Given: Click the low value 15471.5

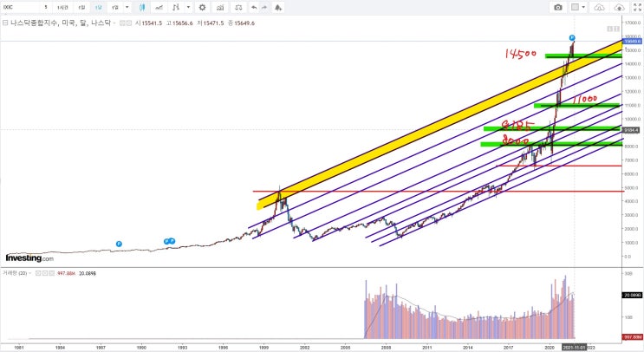Looking at the screenshot, I should coord(213,23).
